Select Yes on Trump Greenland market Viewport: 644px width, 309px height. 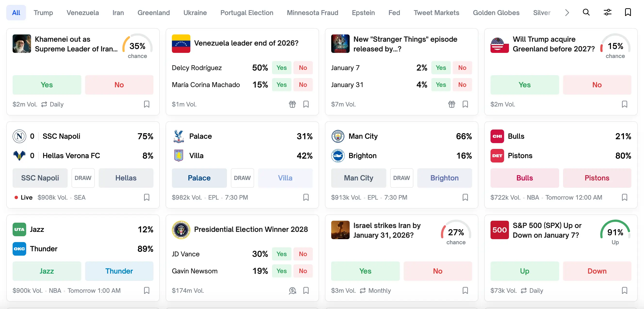[x=524, y=85]
